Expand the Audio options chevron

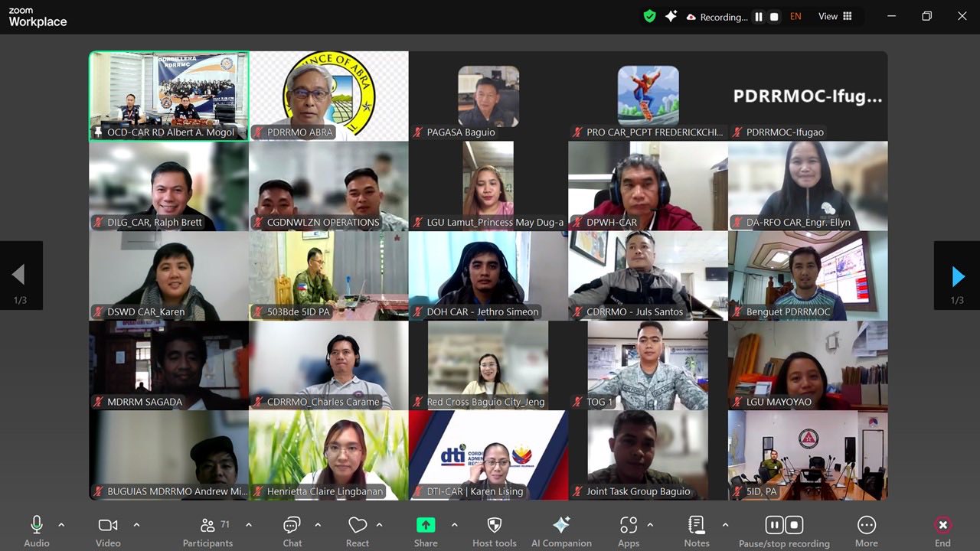[61, 525]
